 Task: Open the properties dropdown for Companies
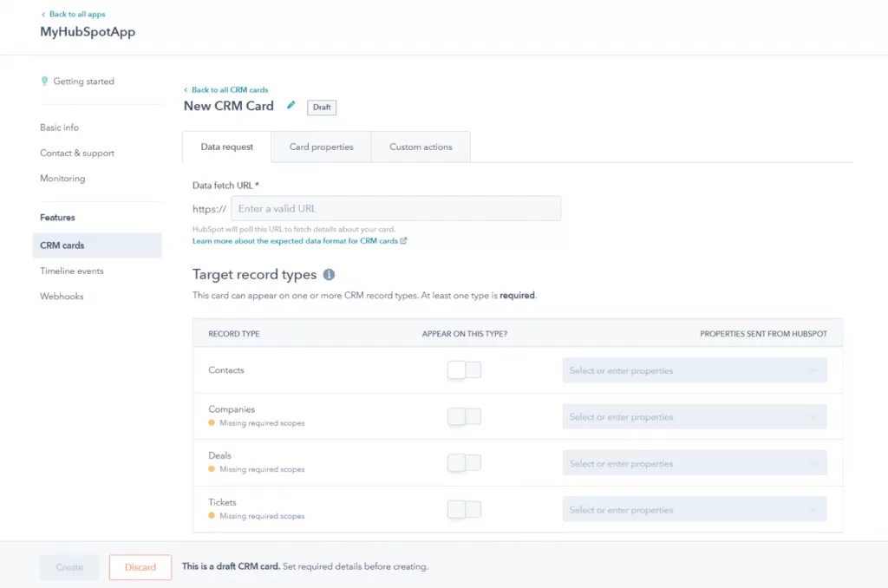click(x=694, y=416)
